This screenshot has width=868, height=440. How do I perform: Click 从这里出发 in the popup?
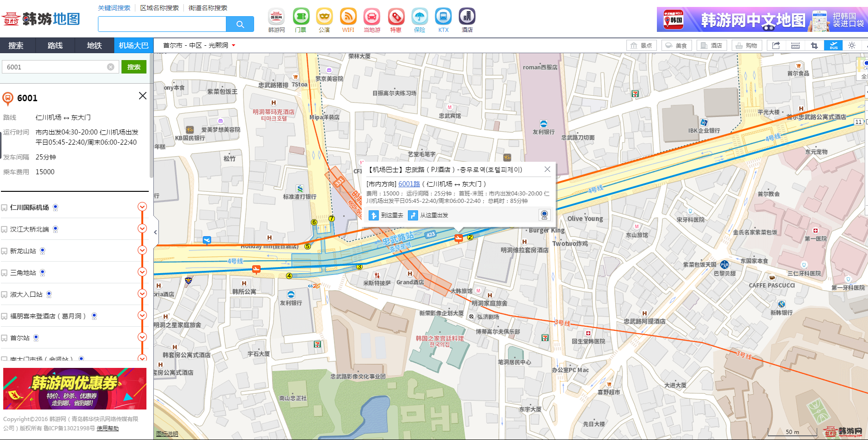428,215
